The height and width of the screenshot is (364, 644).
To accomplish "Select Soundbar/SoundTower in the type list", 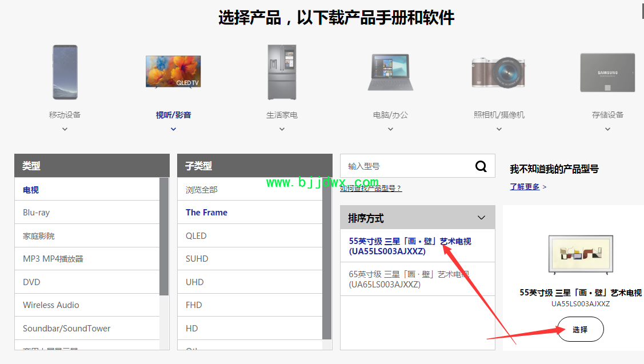I will (x=87, y=328).
